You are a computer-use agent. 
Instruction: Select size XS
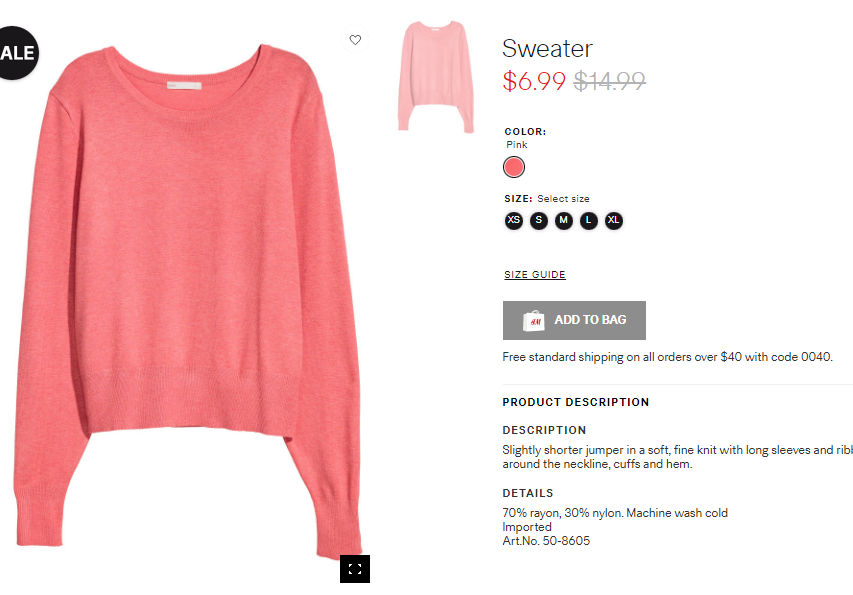(514, 220)
